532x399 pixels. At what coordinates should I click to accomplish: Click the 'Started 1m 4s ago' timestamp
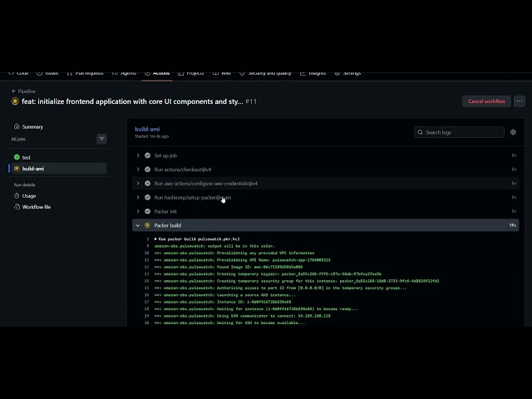click(x=151, y=136)
